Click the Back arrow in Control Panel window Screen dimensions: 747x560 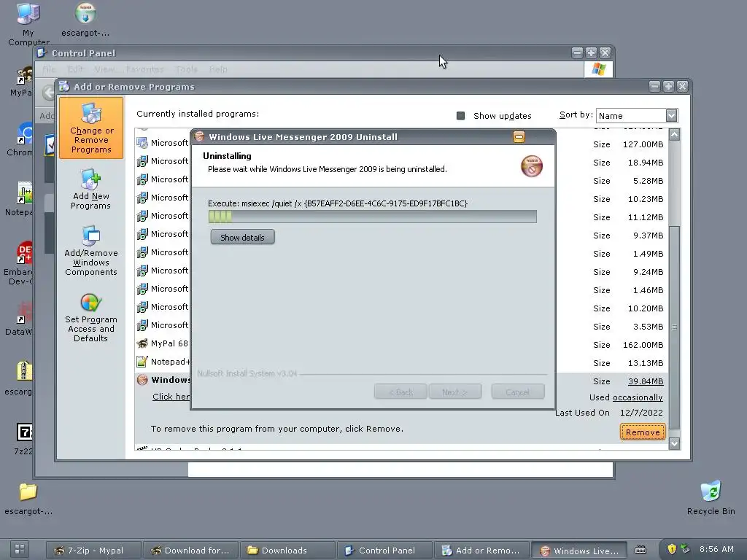pos(47,92)
